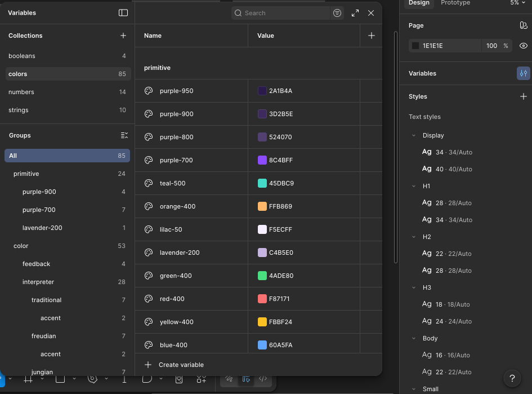532x394 pixels.
Task: Open the Actions components tool in toolbar
Action: pos(202,379)
